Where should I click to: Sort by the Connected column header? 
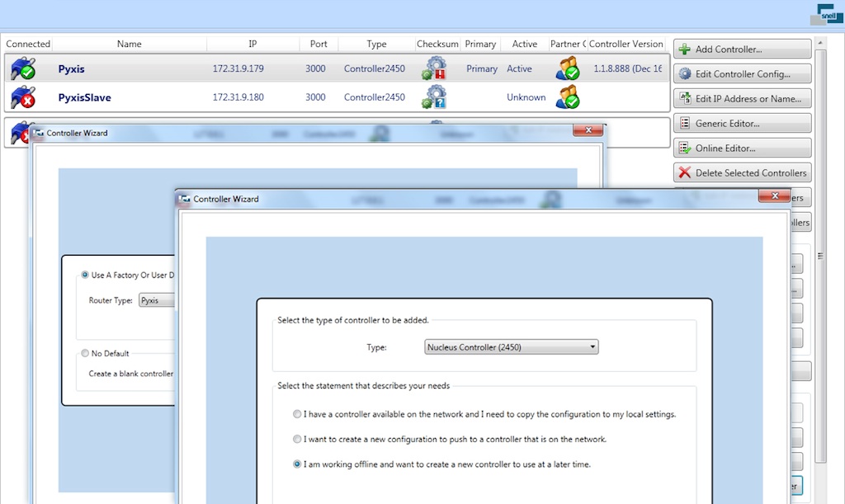(x=28, y=44)
